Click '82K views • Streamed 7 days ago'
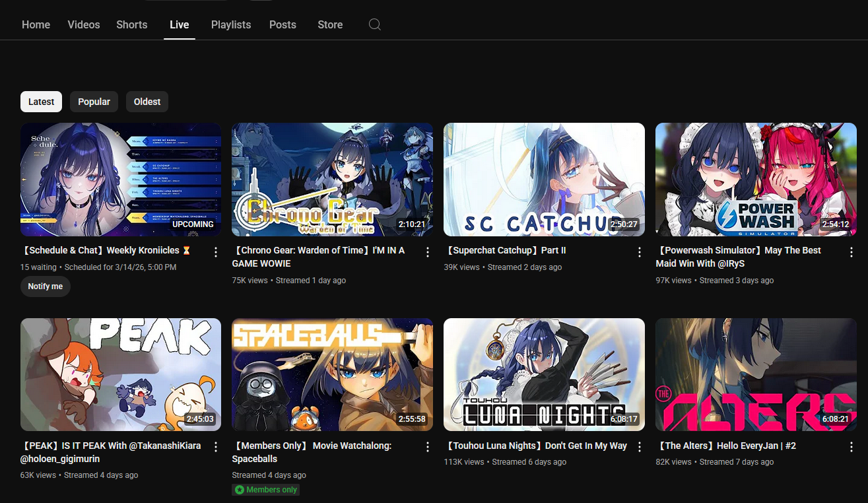868x503 pixels. pos(715,462)
